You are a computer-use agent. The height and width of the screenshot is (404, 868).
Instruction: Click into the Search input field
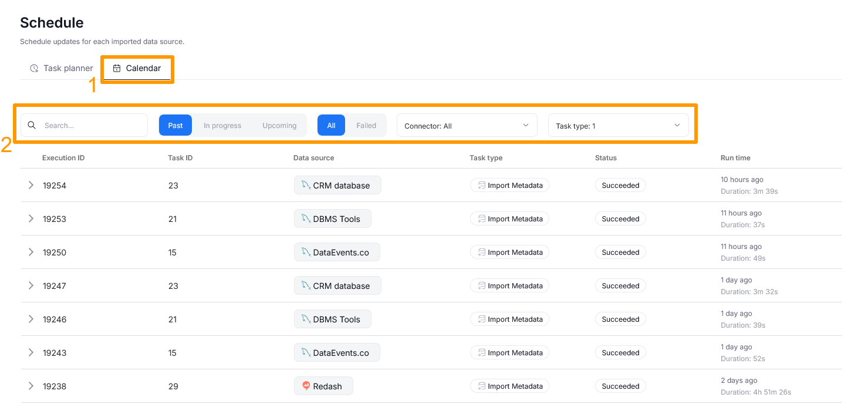click(91, 125)
